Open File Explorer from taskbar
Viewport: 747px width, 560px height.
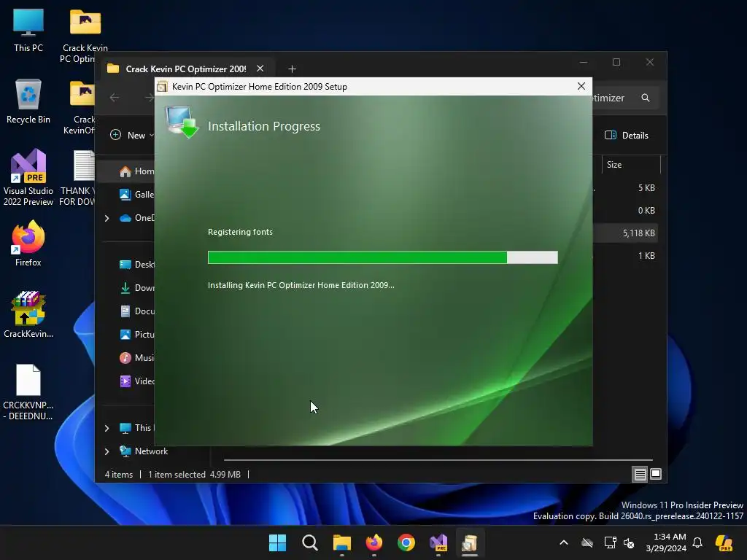(x=341, y=542)
